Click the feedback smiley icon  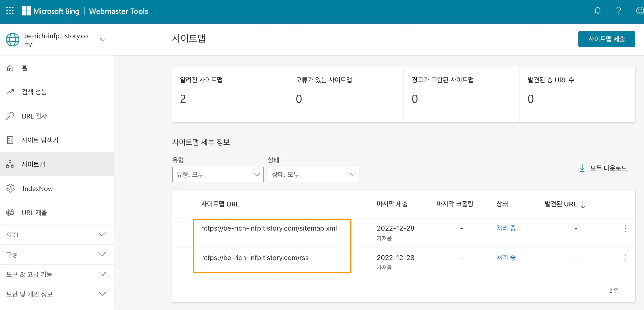639,11
